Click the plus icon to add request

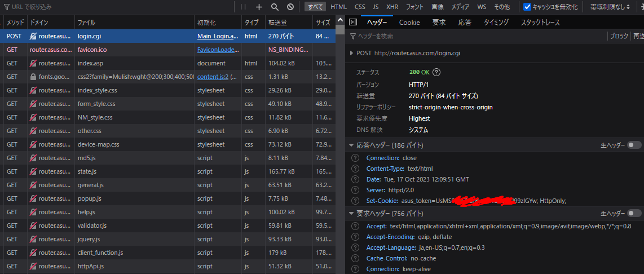[x=259, y=7]
